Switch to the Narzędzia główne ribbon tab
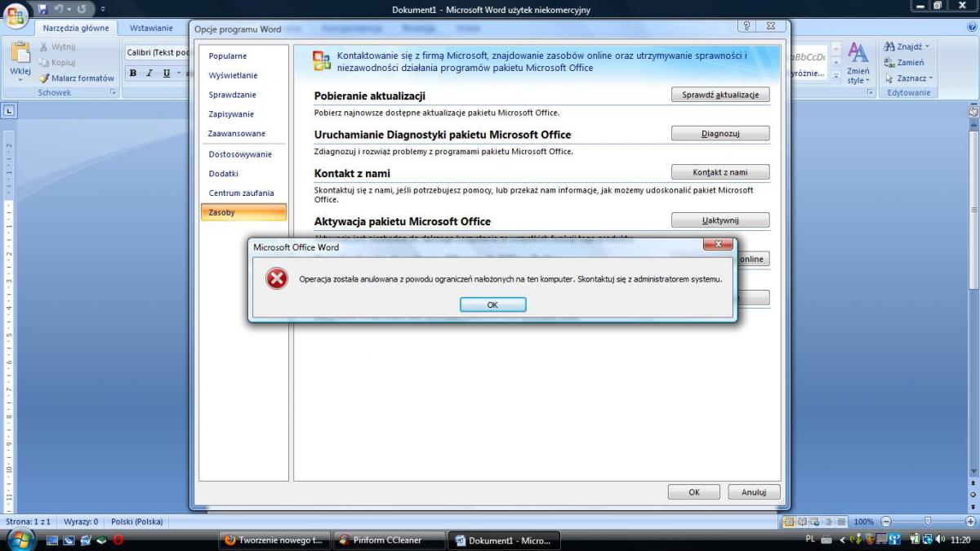Viewport: 980px width, 551px height. click(x=76, y=28)
